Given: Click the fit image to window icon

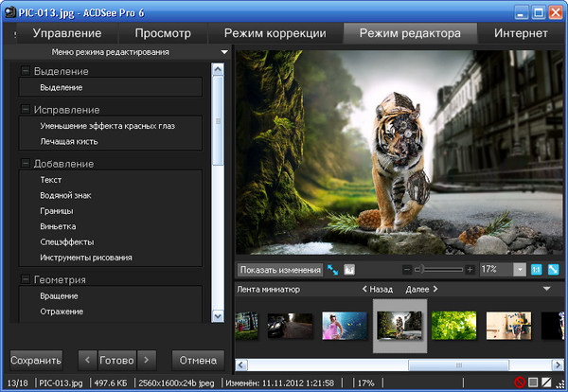Looking at the screenshot, I should pyautogui.click(x=554, y=270).
